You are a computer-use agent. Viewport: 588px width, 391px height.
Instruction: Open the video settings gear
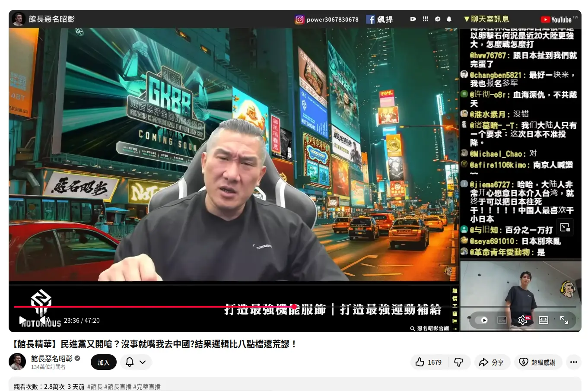[522, 320]
